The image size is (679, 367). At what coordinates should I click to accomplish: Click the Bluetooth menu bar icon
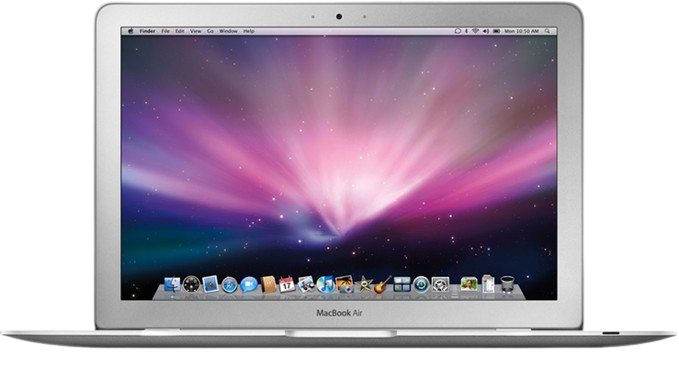point(466,31)
